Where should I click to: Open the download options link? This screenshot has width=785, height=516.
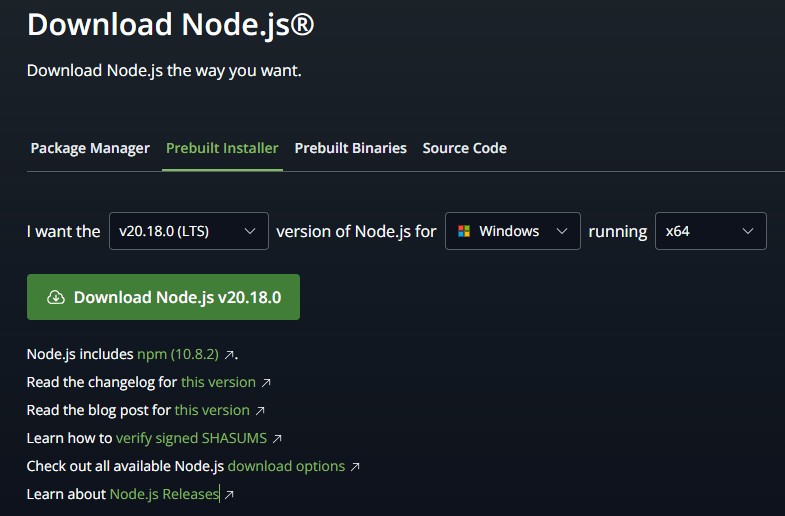[286, 466]
